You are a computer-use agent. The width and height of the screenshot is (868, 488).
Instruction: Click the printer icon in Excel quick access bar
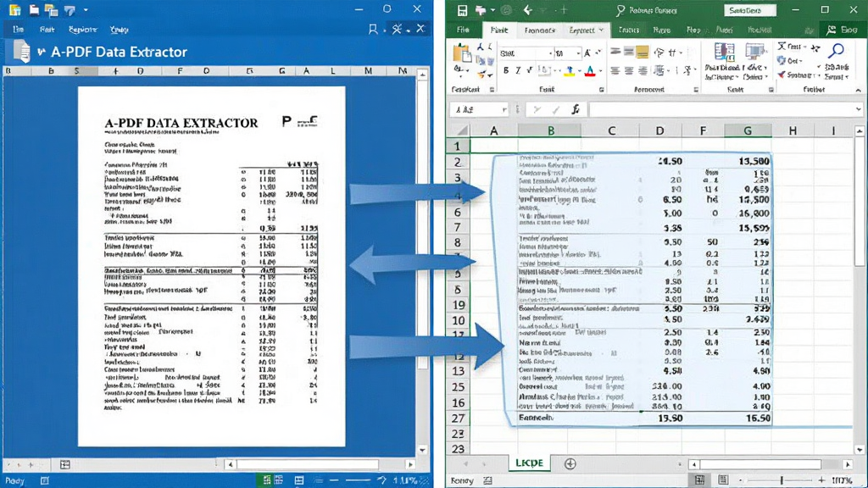[481, 10]
